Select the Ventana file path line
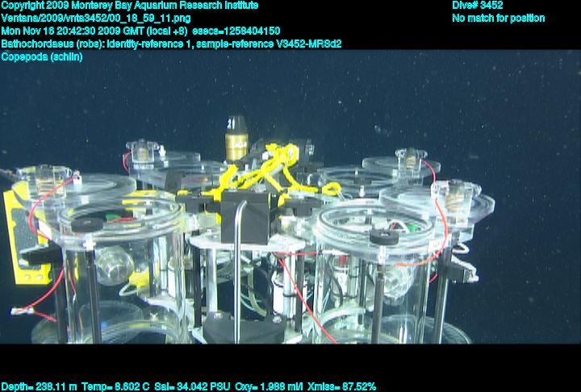This screenshot has width=581, height=392. 96,19
